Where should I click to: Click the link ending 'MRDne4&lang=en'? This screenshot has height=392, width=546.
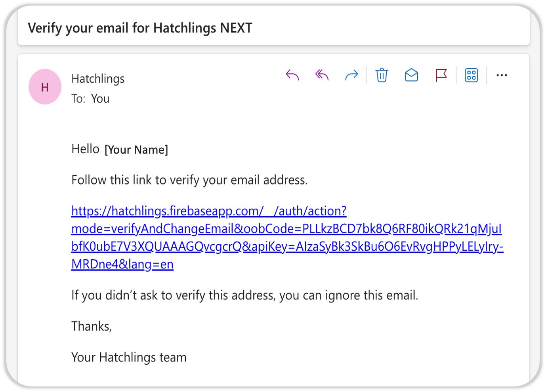[x=122, y=264]
